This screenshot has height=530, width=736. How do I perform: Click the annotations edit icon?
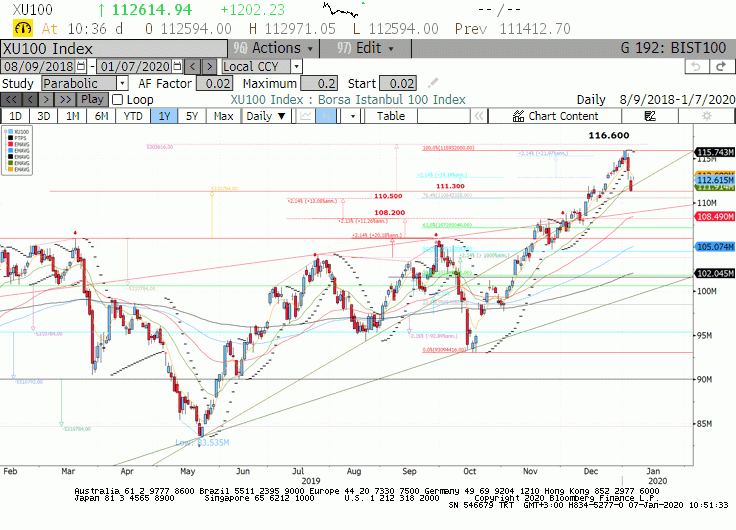click(x=650, y=116)
